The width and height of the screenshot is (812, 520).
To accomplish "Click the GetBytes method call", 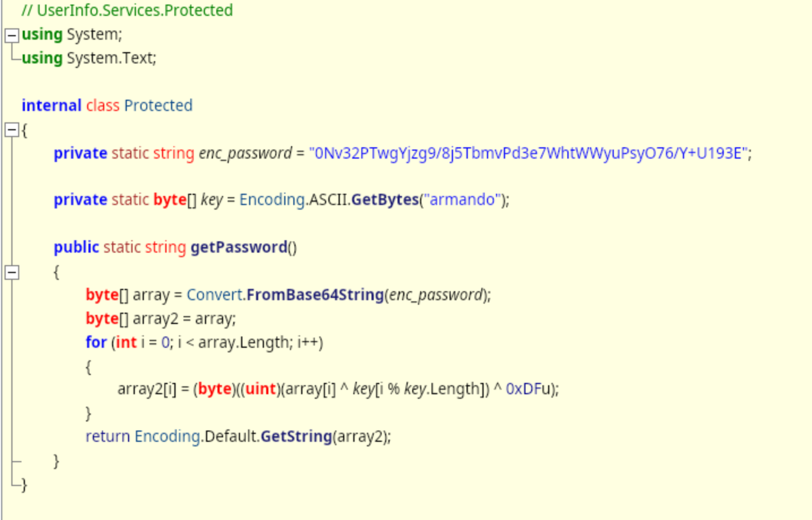I will click(384, 199).
